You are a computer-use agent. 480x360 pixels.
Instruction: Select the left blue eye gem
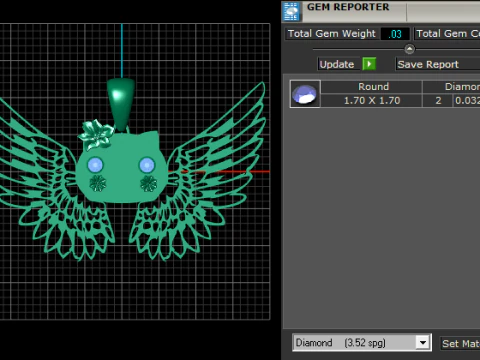pyautogui.click(x=95, y=165)
